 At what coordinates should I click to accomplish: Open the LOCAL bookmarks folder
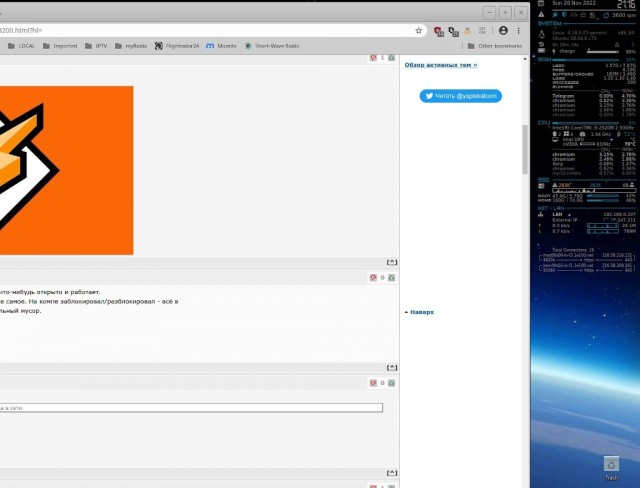click(x=21, y=46)
